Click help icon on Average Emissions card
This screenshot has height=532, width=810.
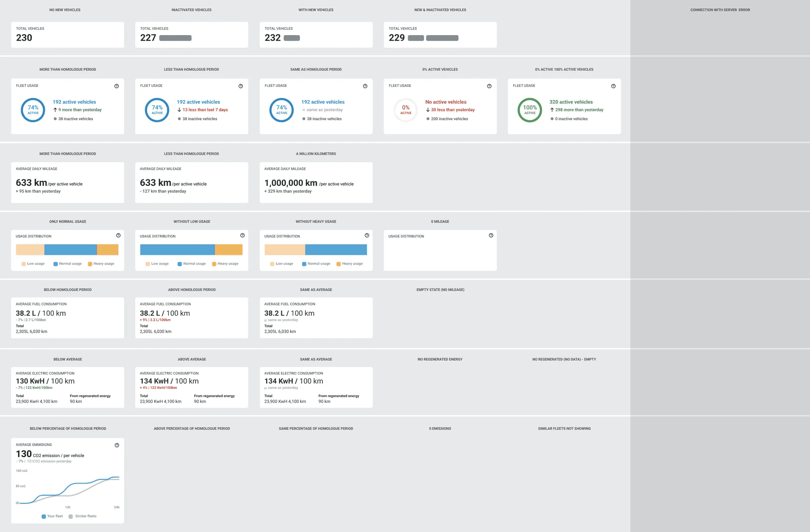pyautogui.click(x=117, y=445)
